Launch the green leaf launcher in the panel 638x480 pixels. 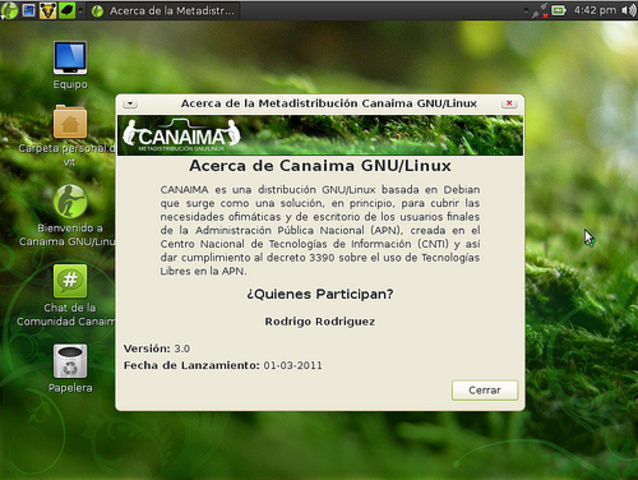(x=67, y=11)
